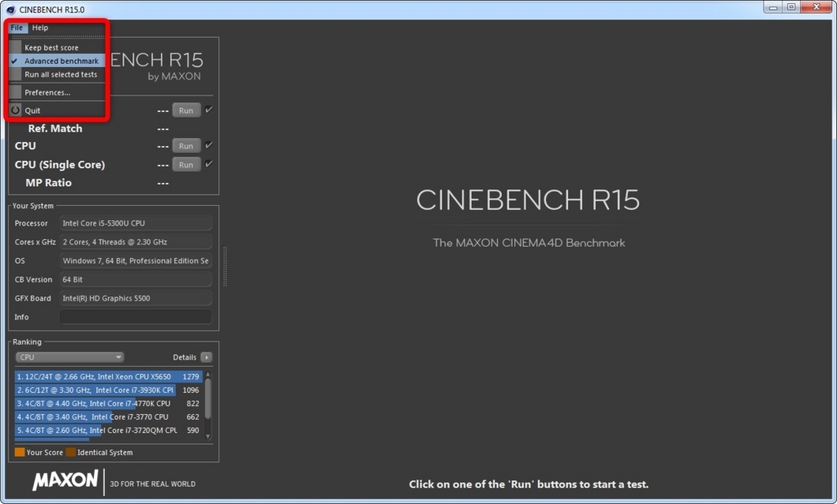Click the Ref. Match label
Screen dimensions: 837x504
55,128
